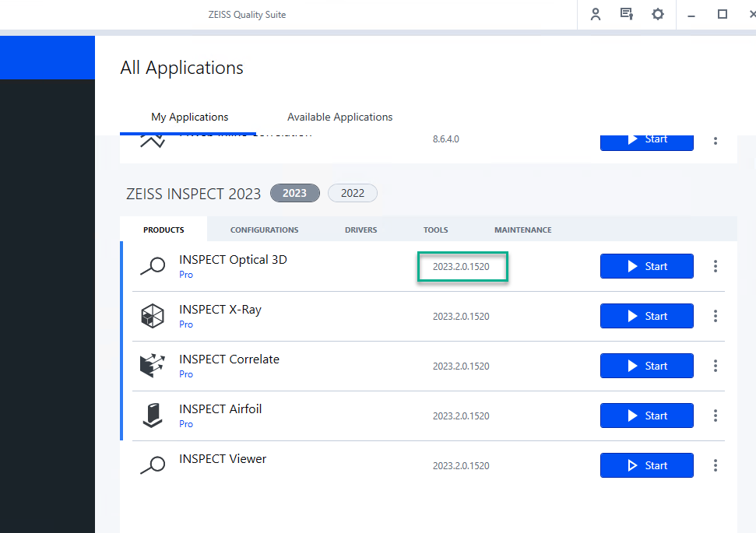Click version 2023.2.0.1520 of INSPECT Correlate
756x533 pixels.
[x=461, y=366]
